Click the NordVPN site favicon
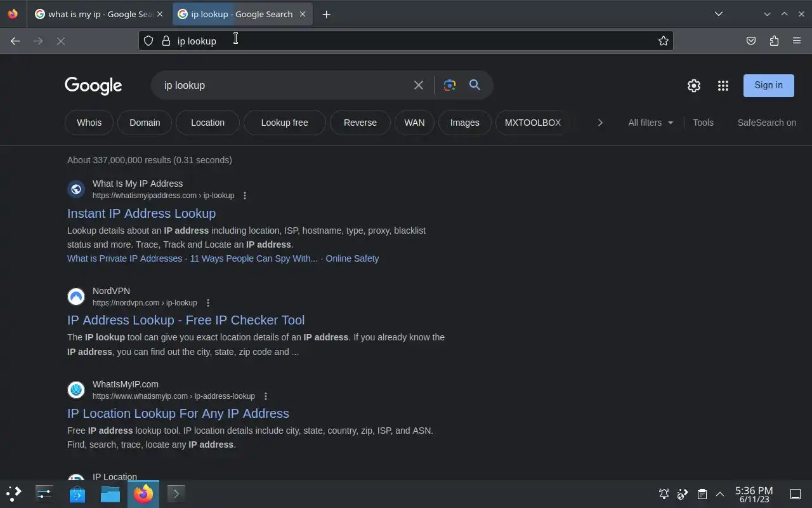The width and height of the screenshot is (812, 508). tap(76, 297)
